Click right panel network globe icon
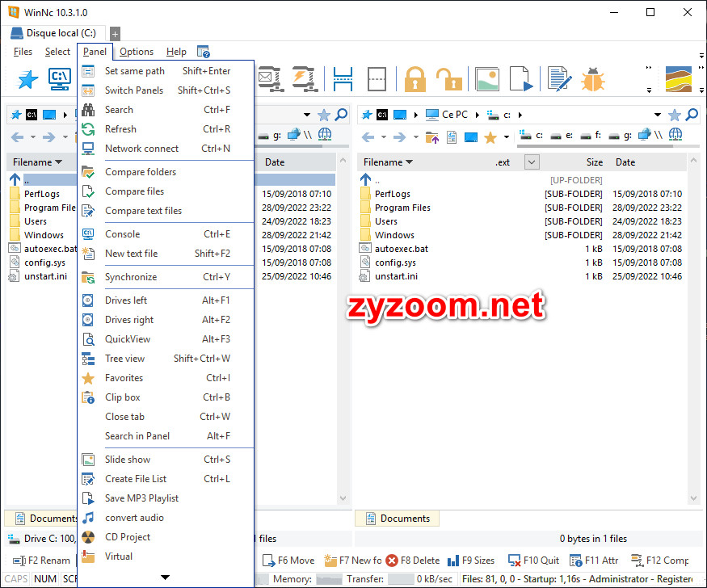This screenshot has height=588, width=707. [675, 134]
